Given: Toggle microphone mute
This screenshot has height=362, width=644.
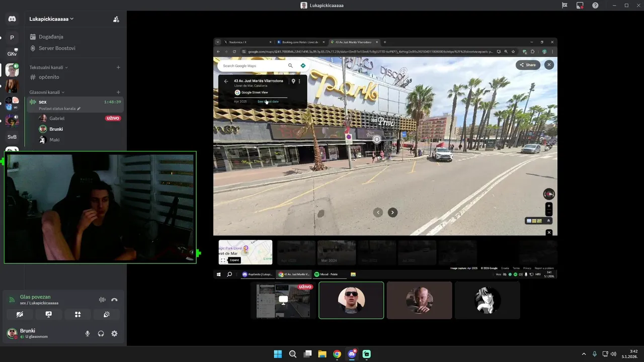Looking at the screenshot, I should pyautogui.click(x=88, y=333).
